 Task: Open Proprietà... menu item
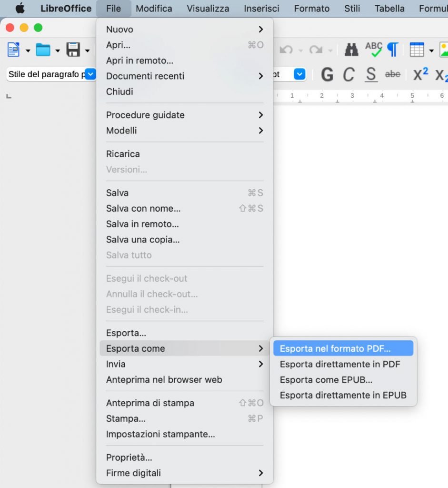185,457
